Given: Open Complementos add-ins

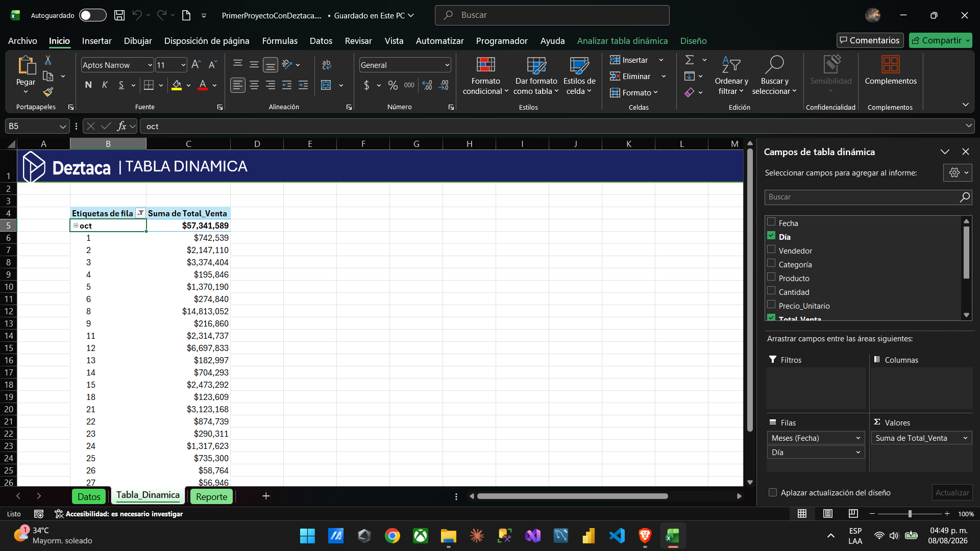Looking at the screenshot, I should click(x=891, y=70).
